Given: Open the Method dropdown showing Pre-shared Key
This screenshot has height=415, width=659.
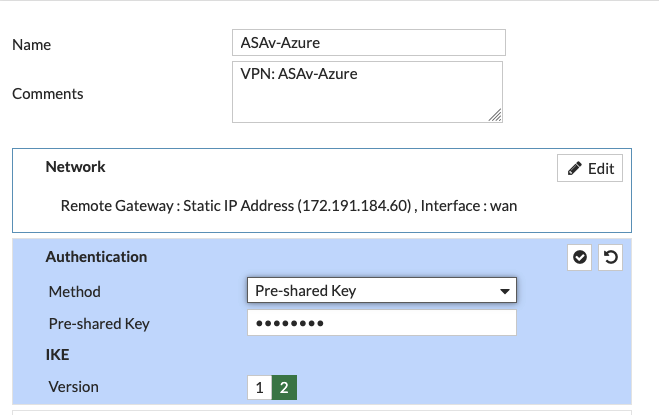Looking at the screenshot, I should point(381,291).
